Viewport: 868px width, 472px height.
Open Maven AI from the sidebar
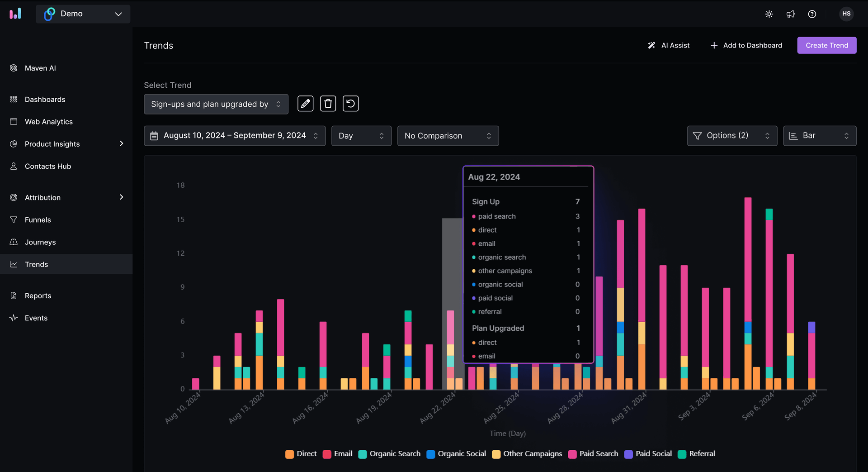(40, 68)
